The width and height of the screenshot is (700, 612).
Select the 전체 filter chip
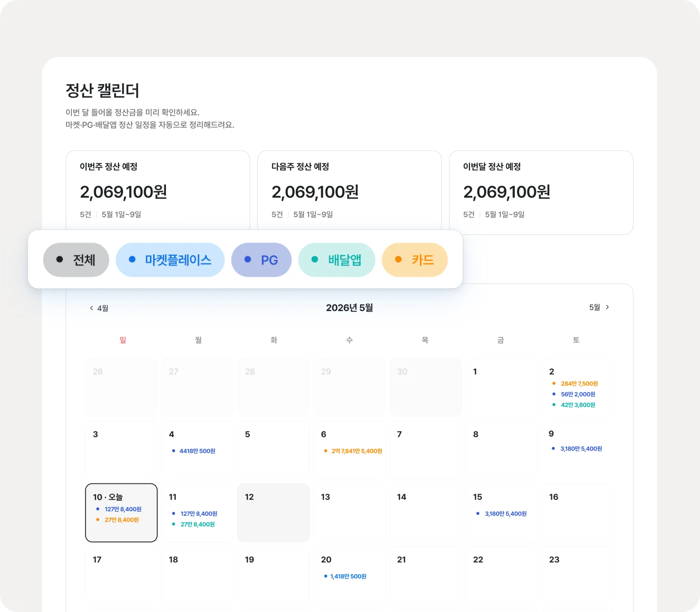coord(76,260)
